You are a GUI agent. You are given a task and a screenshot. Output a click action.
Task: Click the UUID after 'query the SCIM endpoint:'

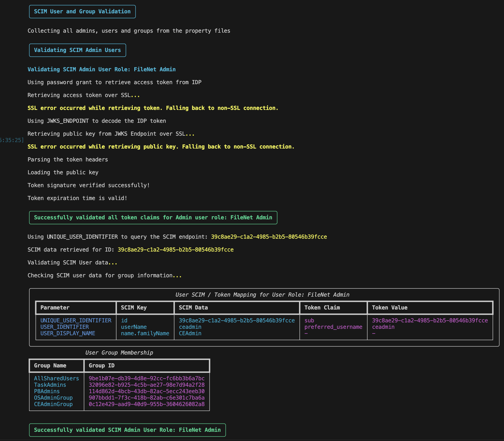pyautogui.click(x=269, y=237)
